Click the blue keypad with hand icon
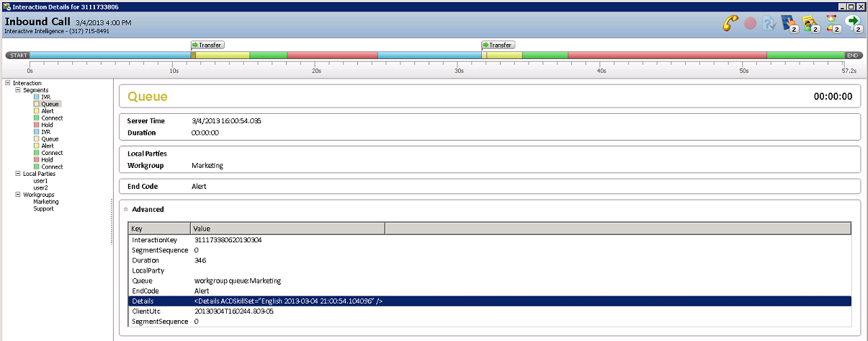868x341 pixels. pyautogui.click(x=789, y=23)
